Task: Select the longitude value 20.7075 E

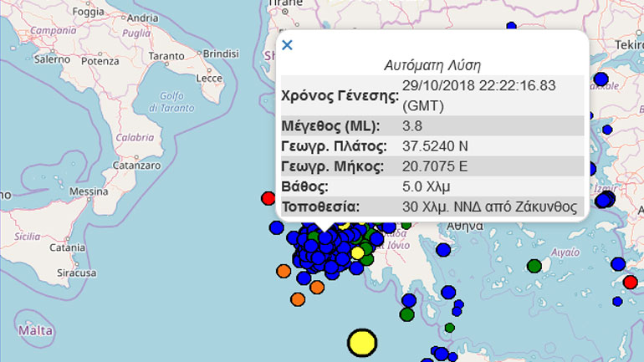Action: pyautogui.click(x=435, y=166)
